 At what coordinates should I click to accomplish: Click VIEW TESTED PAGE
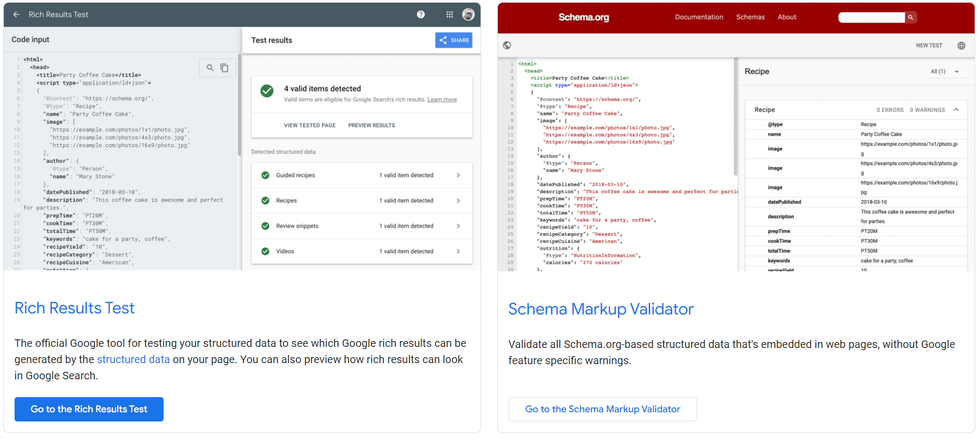[310, 125]
